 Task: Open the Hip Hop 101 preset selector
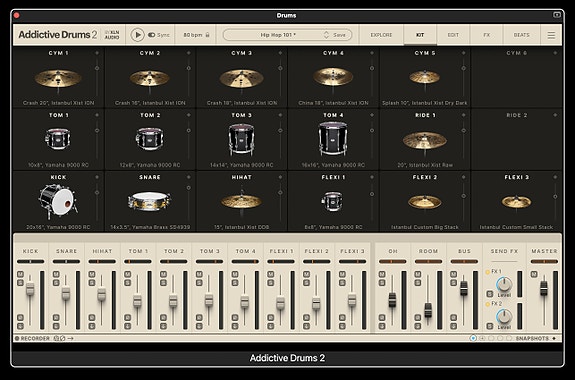pos(278,35)
